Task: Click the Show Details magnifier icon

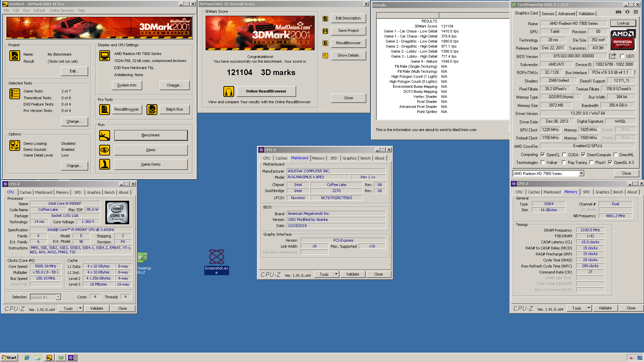Action: [x=325, y=56]
